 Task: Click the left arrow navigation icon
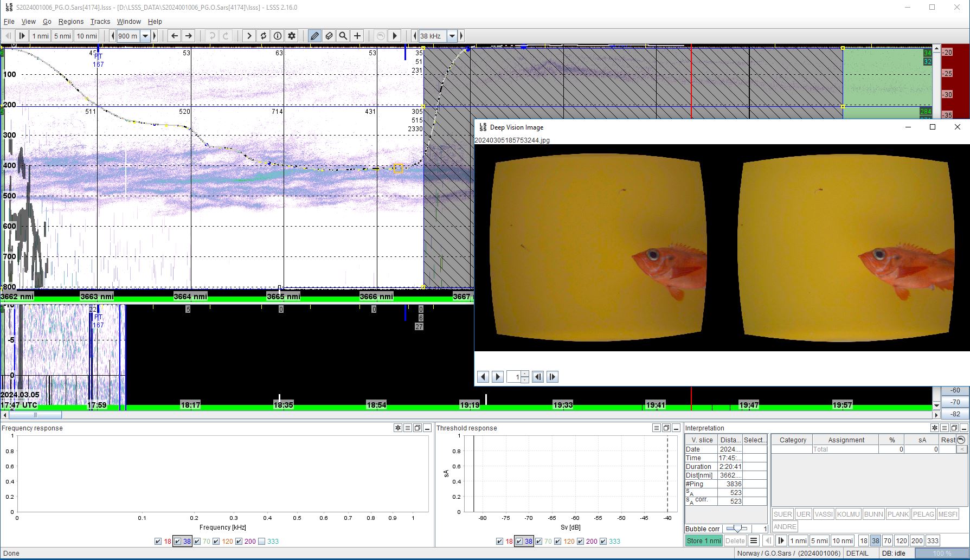174,36
